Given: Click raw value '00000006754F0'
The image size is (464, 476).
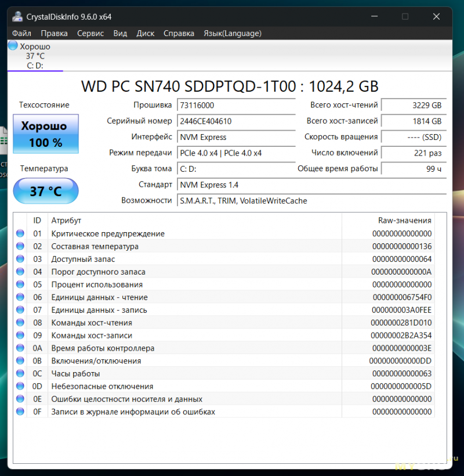Looking at the screenshot, I should [x=402, y=297].
